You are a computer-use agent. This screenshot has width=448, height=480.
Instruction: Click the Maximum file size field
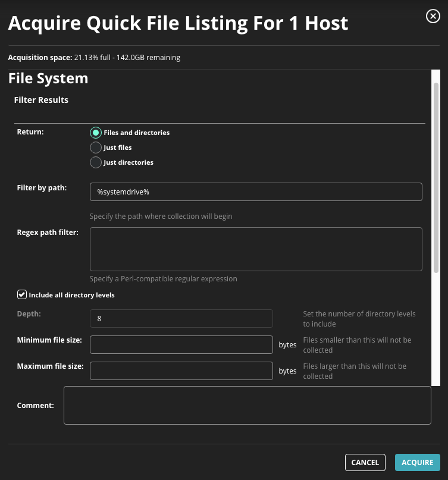click(x=181, y=371)
